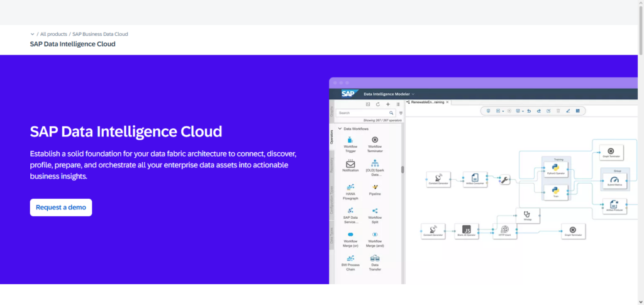Open the dropdown arrow next to Run icon
This screenshot has height=305, width=644.
[x=503, y=111]
